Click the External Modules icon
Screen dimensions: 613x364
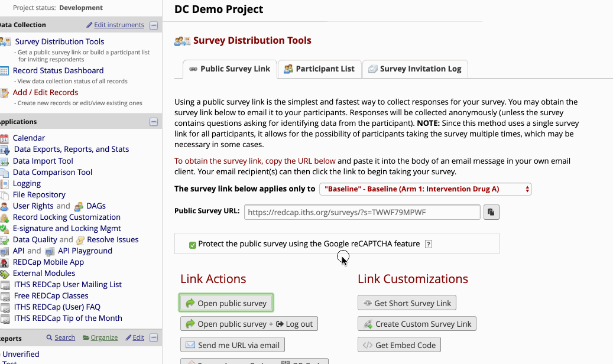pos(4,274)
